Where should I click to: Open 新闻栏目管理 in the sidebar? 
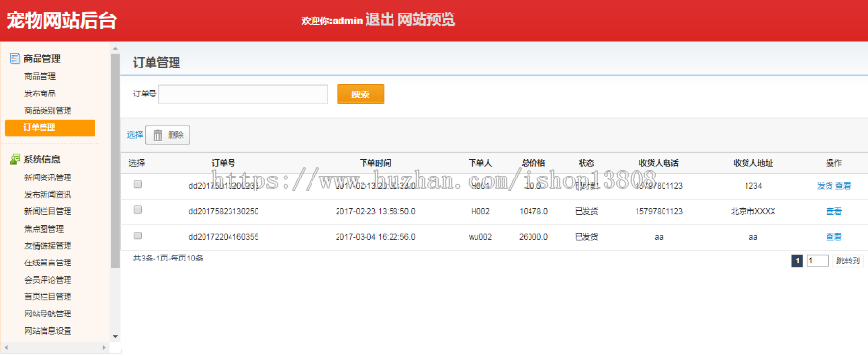pyautogui.click(x=47, y=211)
